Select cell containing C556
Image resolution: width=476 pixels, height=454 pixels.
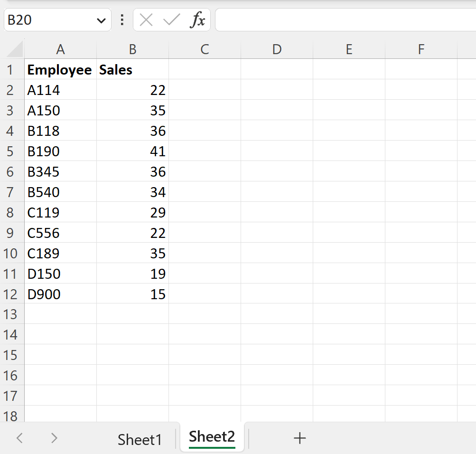(x=60, y=233)
